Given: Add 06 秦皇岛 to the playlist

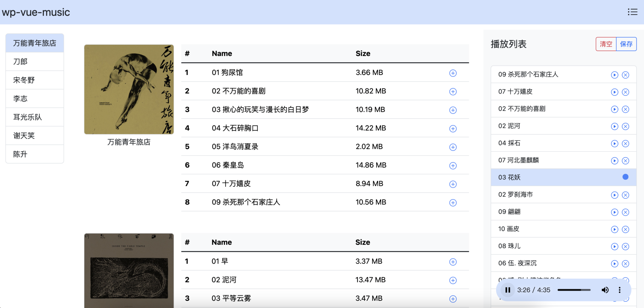Looking at the screenshot, I should tap(453, 166).
